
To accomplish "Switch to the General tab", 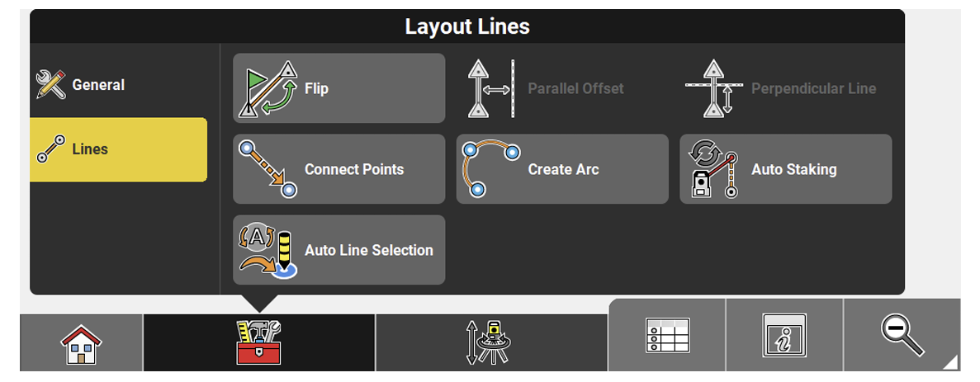I will tap(98, 85).
